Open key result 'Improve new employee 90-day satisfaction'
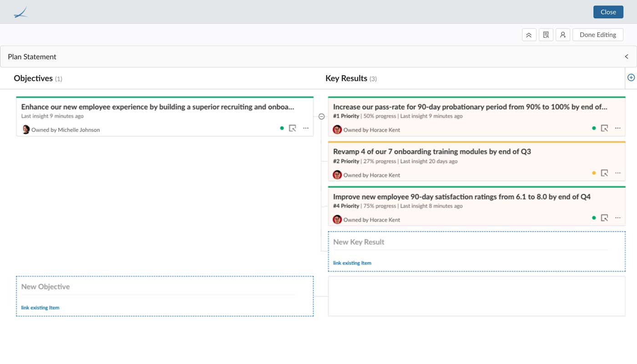Screen dimensions: 637x364 coord(462,197)
